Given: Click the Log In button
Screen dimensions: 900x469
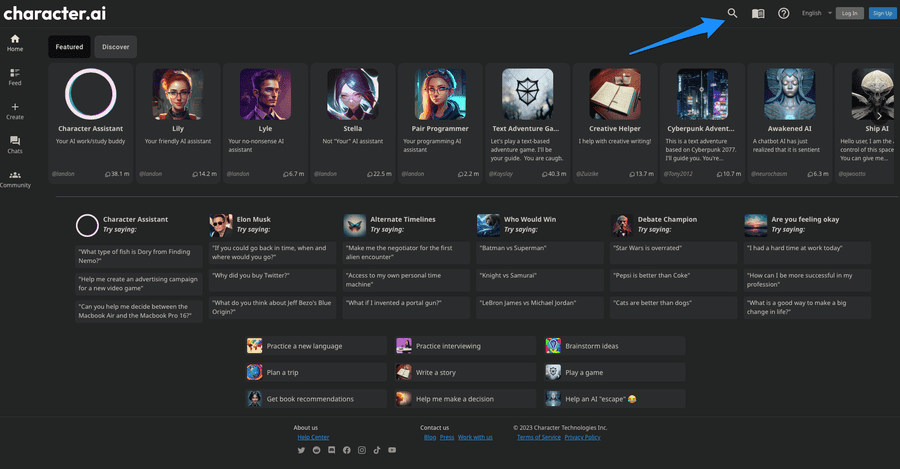Looking at the screenshot, I should click(849, 13).
